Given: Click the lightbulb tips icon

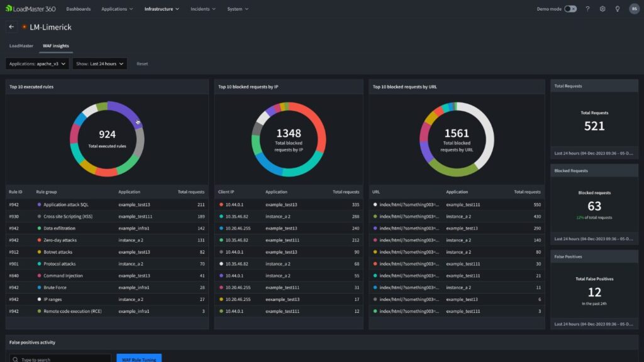Looking at the screenshot, I should coord(618,9).
